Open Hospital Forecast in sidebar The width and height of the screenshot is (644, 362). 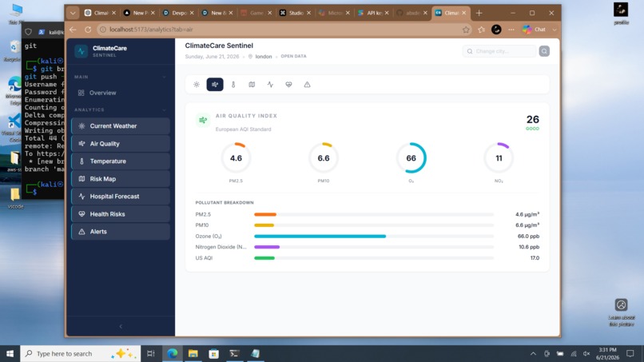(x=121, y=197)
